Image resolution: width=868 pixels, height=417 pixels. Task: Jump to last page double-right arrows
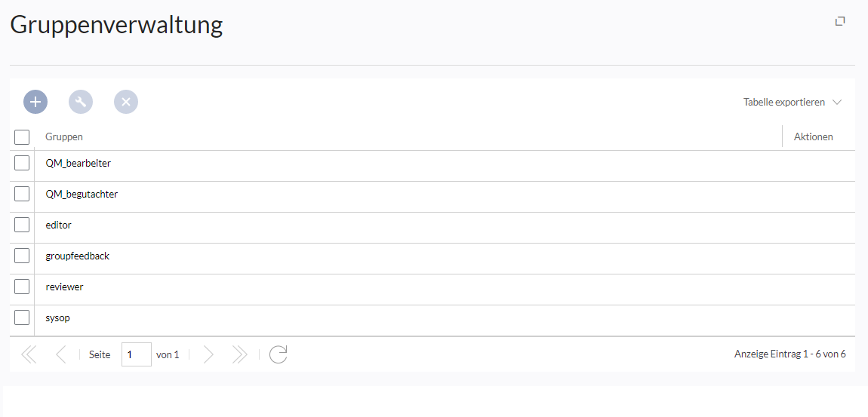240,354
